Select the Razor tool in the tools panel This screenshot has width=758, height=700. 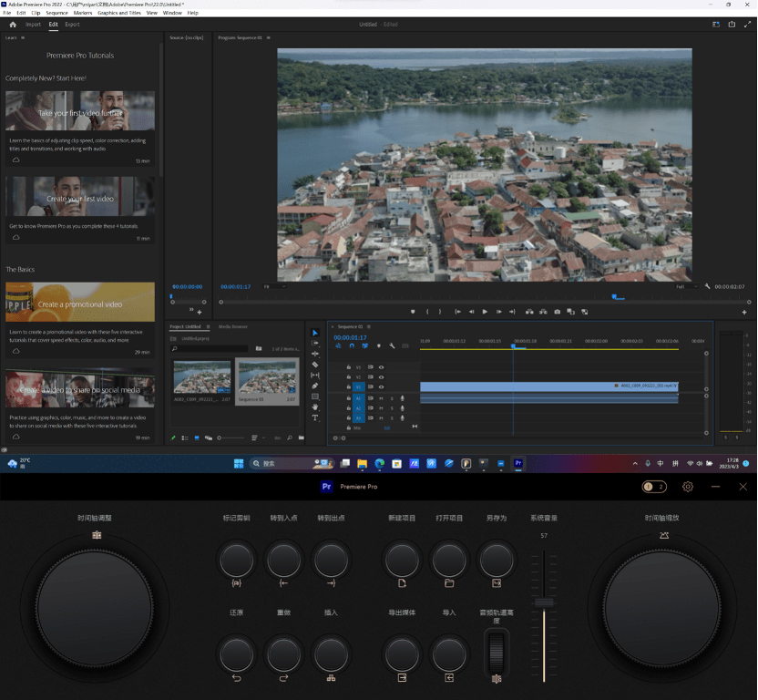315,365
